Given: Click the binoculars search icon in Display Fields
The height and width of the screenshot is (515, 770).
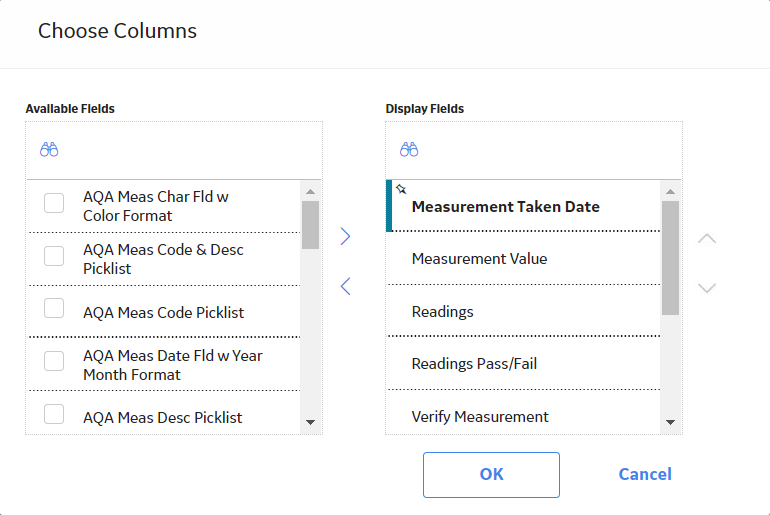Looking at the screenshot, I should [x=409, y=149].
